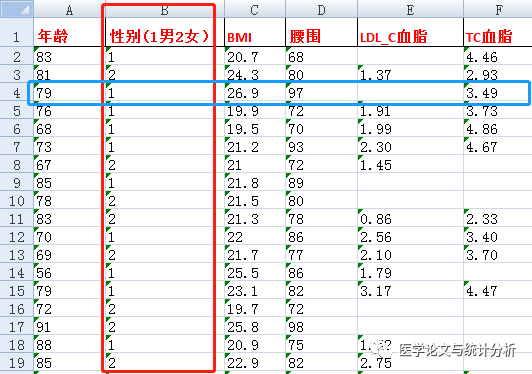Select column C header

[255, 10]
